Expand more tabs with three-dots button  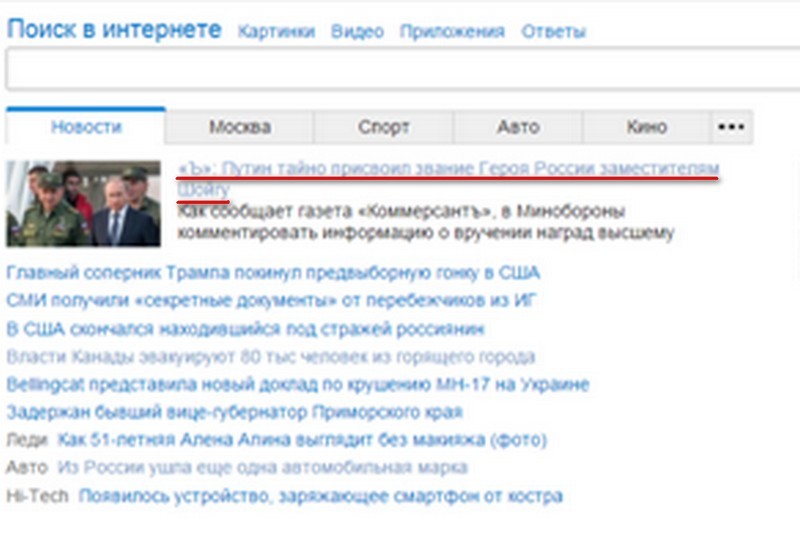point(731,127)
